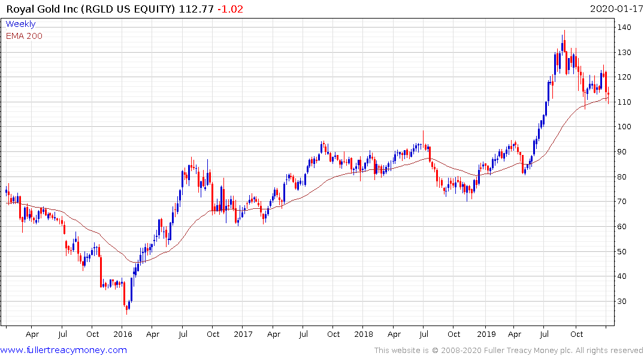Click the copyright notice 'Fuller Treacy Money plc'
The width and height of the screenshot is (644, 359).
point(528,351)
